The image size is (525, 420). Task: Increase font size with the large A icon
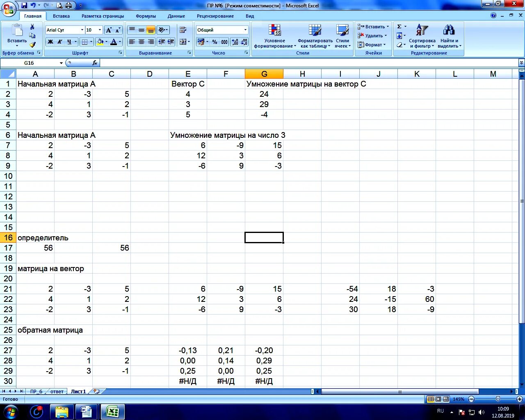point(109,30)
